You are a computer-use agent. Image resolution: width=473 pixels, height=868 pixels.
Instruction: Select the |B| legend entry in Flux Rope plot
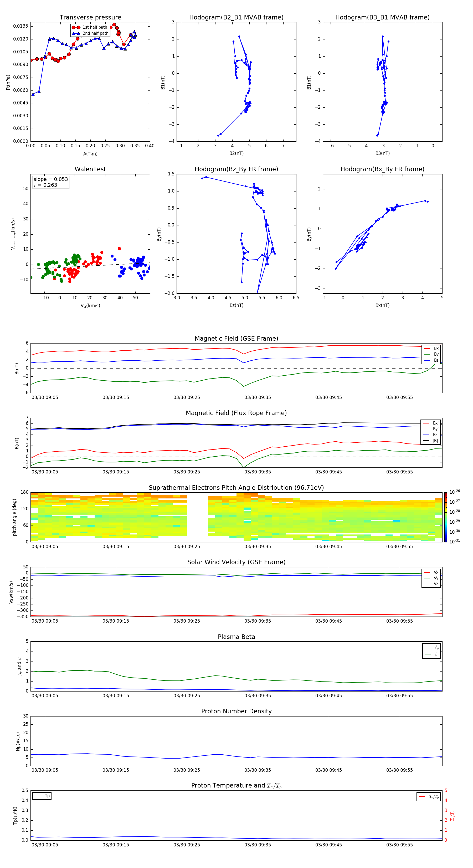coord(431,441)
